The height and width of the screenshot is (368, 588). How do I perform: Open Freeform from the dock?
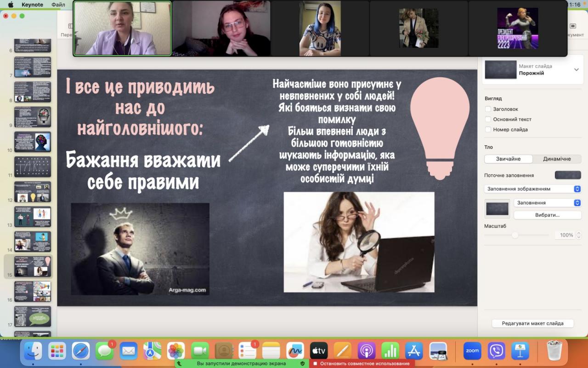(295, 351)
